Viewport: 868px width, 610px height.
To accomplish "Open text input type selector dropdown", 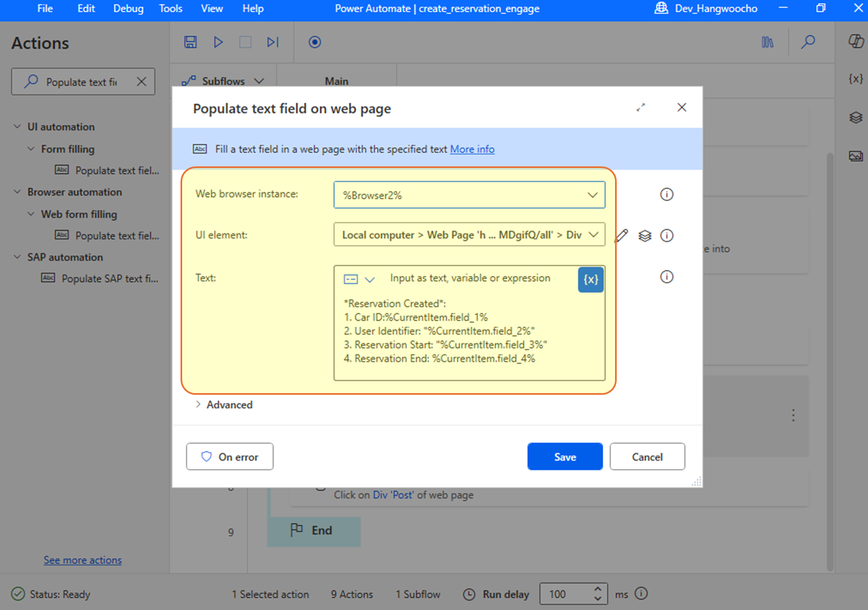I will 359,279.
